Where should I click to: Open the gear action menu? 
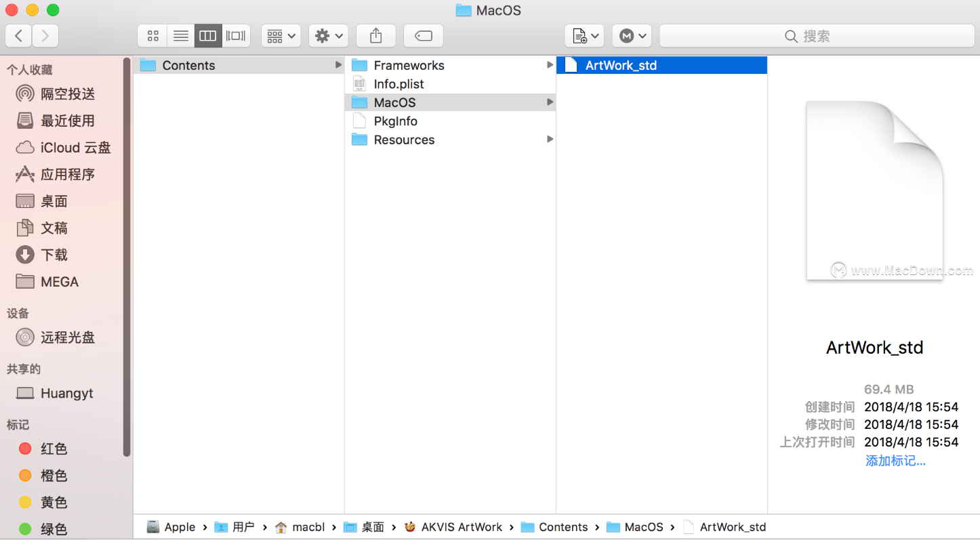[x=329, y=36]
